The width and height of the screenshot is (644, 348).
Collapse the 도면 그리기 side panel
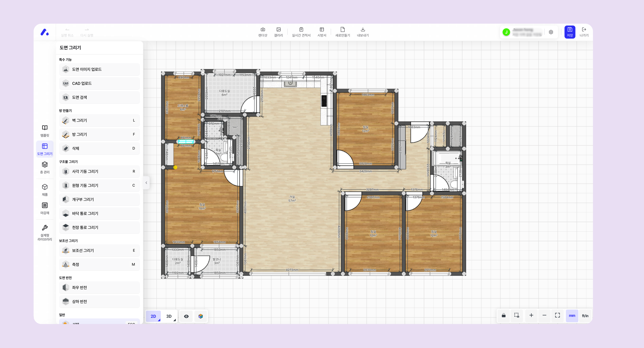coord(146,183)
